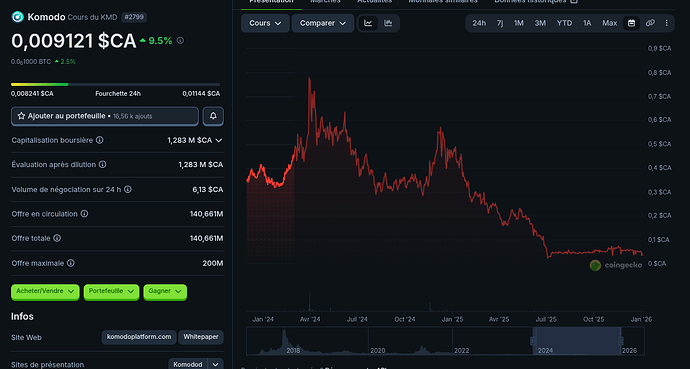The image size is (690, 369).
Task: Click info icon beside Capitalisation boursière
Action: [x=100, y=140]
